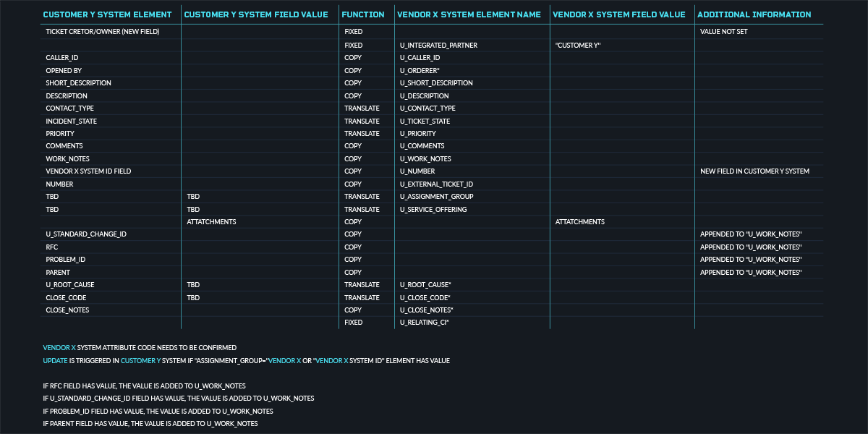Select the U_CLOSE_NOTES* vendor cell
Viewport: 868px width, 434px height.
tap(427, 310)
